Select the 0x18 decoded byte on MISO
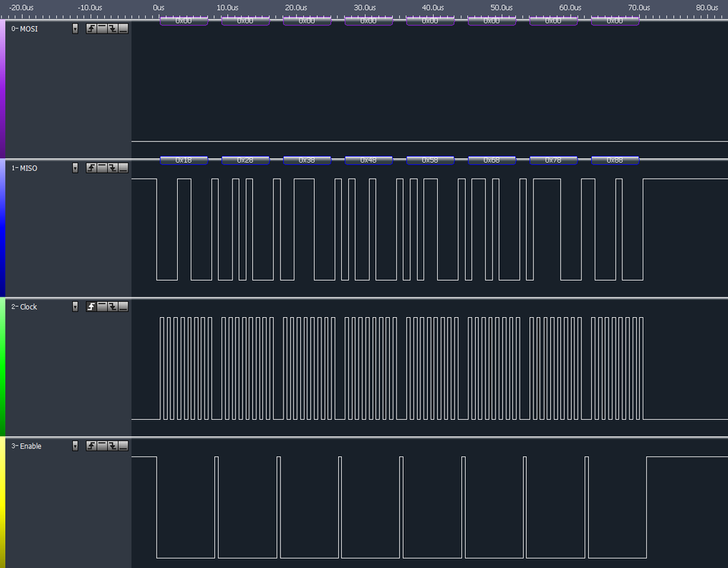728x568 pixels. tap(184, 160)
